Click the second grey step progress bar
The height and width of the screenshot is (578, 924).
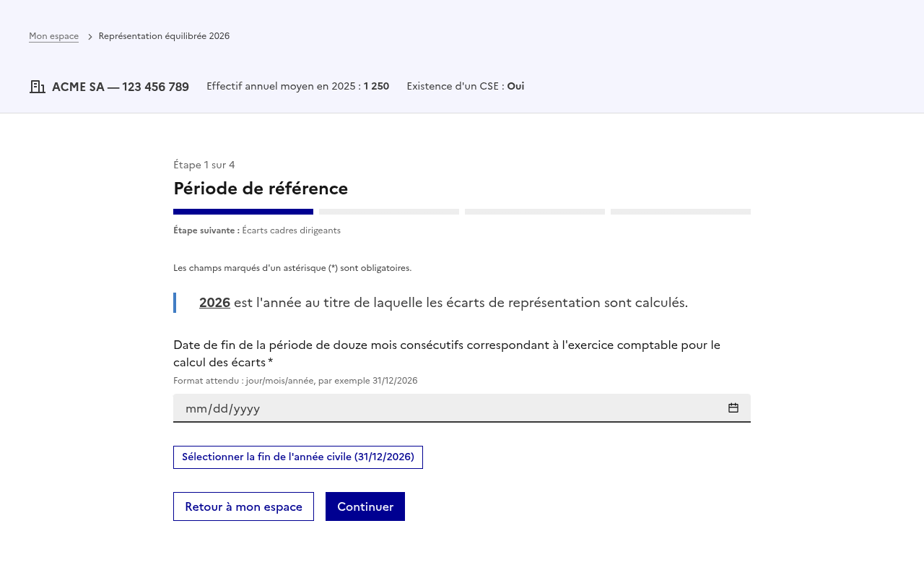pyautogui.click(x=389, y=211)
